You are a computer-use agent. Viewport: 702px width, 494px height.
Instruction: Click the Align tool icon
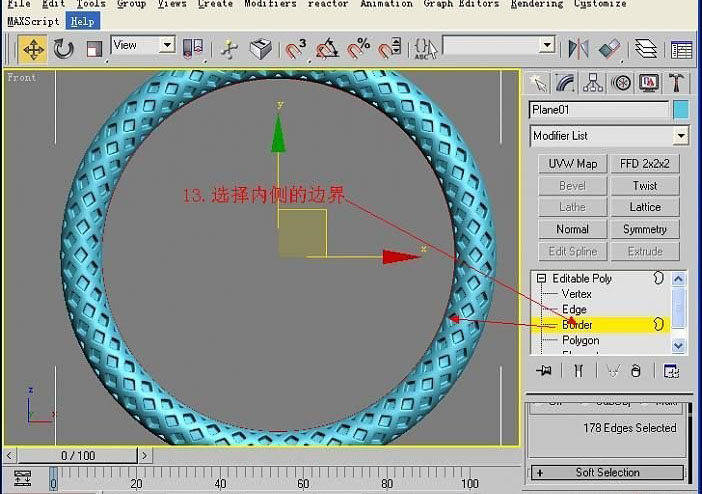(609, 49)
